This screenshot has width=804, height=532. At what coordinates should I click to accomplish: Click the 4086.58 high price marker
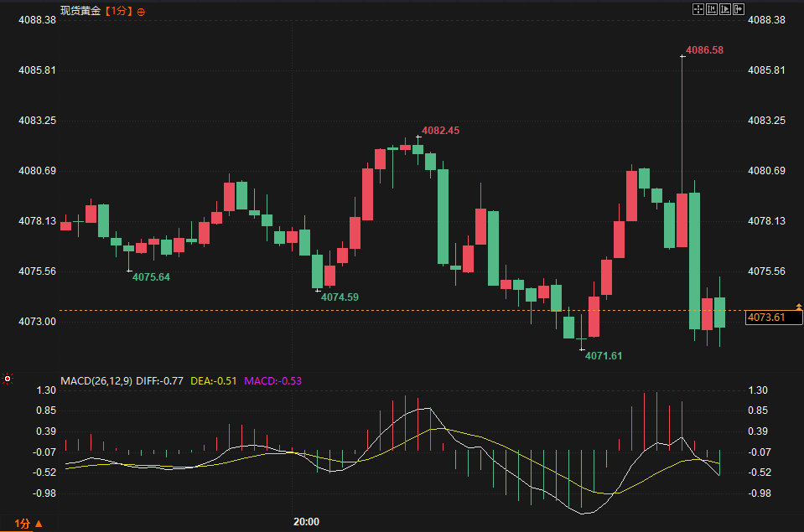point(704,50)
